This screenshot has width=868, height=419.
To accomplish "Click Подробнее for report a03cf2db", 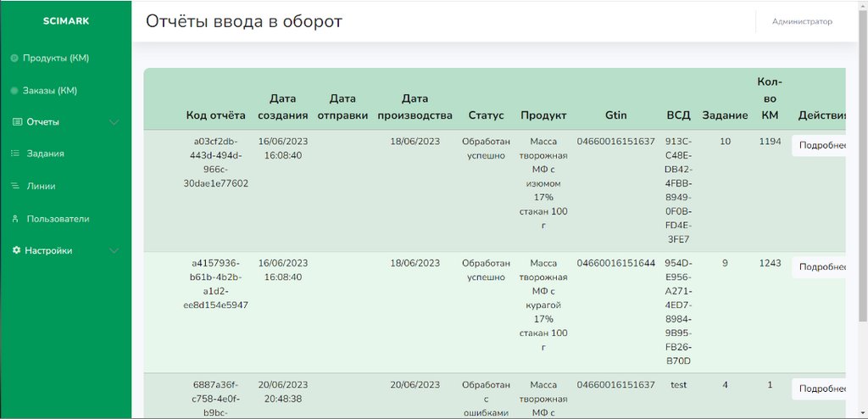I will point(820,146).
